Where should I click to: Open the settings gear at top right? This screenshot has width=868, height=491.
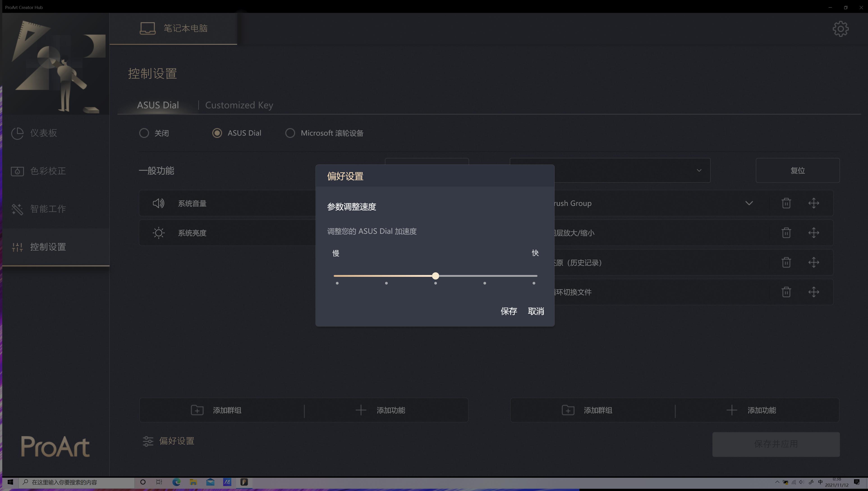(841, 29)
